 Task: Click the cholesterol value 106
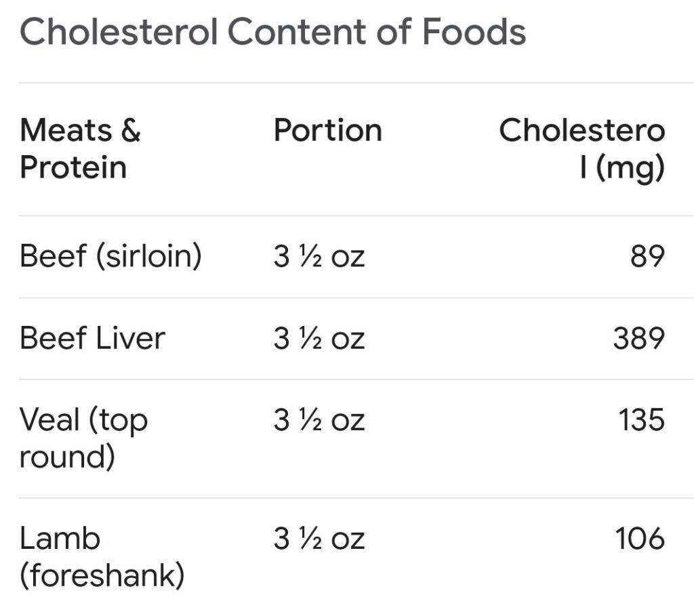(x=639, y=539)
